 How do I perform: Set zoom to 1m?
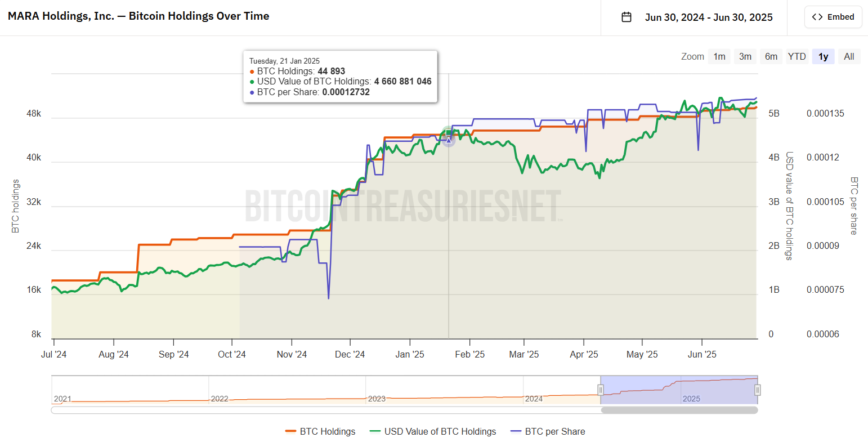click(x=719, y=56)
